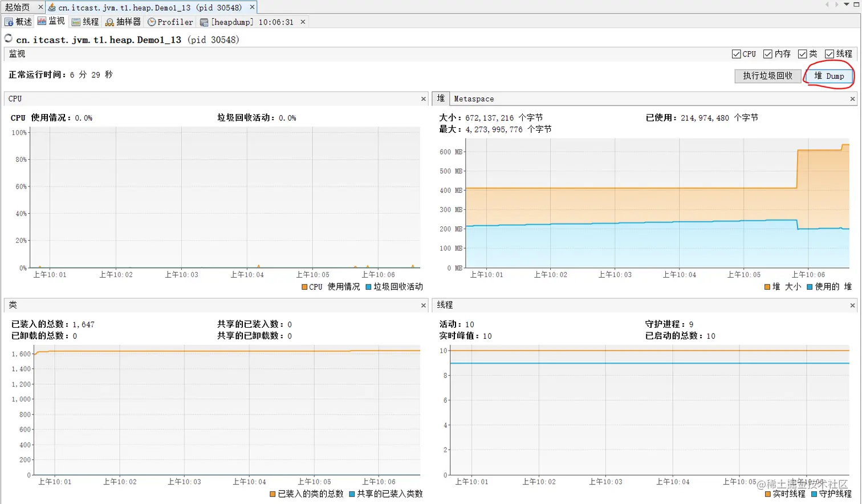The image size is (862, 504).
Task: Click inside the 线程 threads chart
Action: coord(649,410)
